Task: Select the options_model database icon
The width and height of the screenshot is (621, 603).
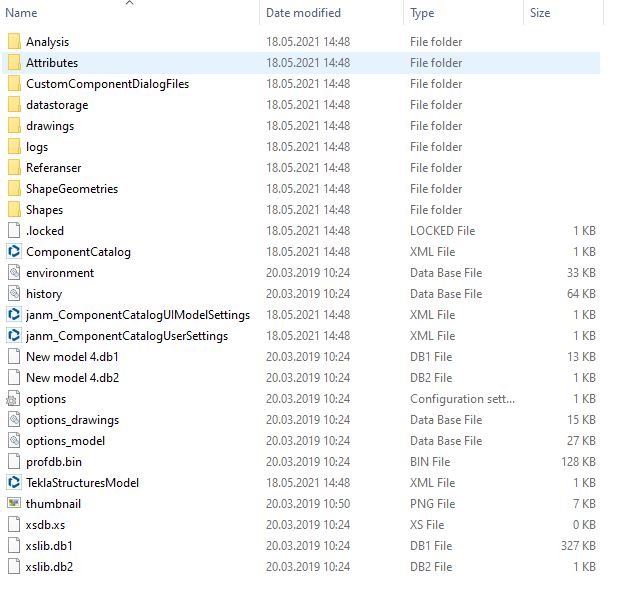Action: coord(14,440)
